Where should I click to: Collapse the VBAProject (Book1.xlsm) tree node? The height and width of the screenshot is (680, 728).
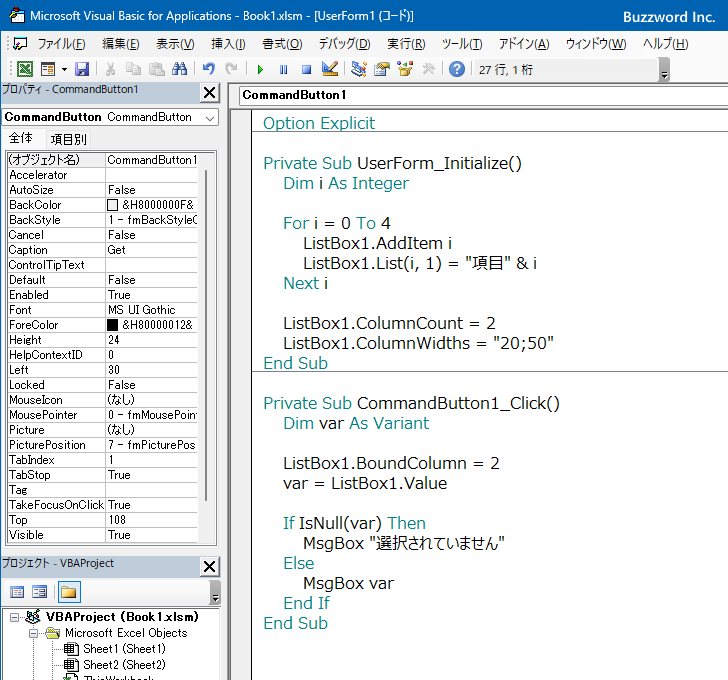(15, 617)
